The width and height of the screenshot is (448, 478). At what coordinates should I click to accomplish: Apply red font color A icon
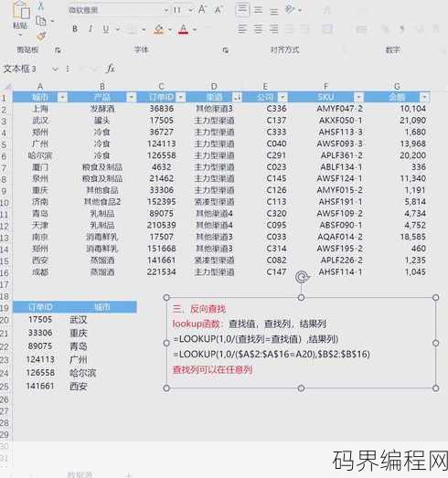click(183, 29)
